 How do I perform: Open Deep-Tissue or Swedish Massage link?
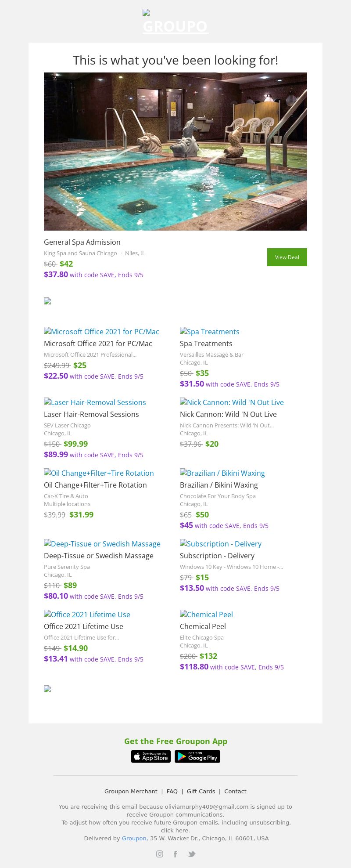99,556
